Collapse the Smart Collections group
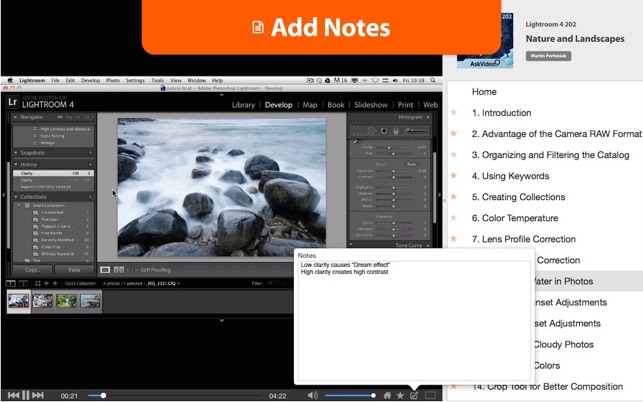Image resolution: width=643 pixels, height=402 pixels. click(x=19, y=206)
